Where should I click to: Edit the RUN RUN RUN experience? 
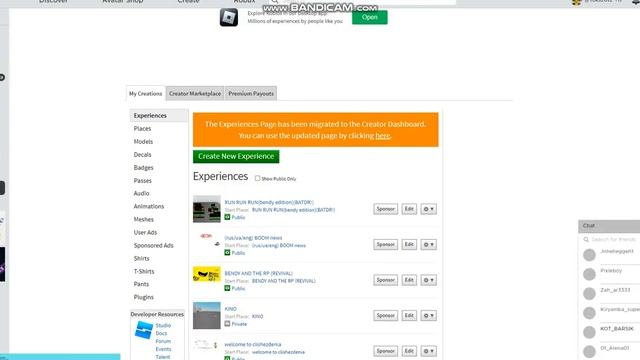409,209
